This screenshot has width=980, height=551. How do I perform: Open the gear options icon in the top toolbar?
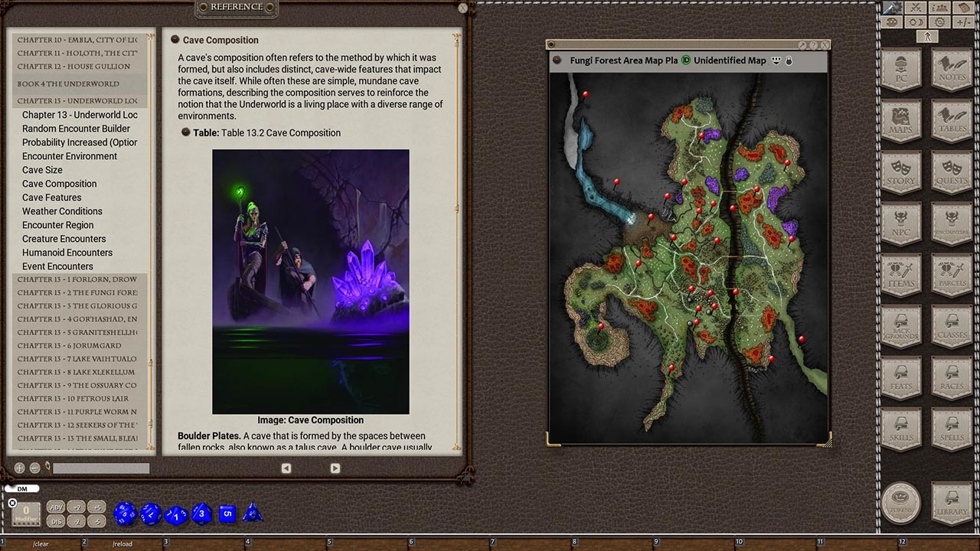pyautogui.click(x=939, y=21)
